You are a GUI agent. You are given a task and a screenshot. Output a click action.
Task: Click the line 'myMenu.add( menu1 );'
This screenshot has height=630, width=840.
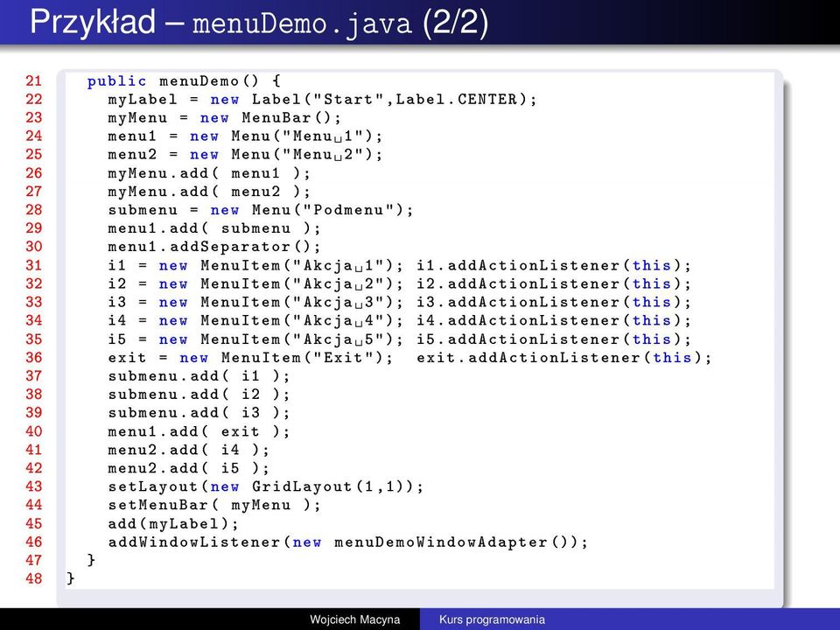pyautogui.click(x=209, y=173)
